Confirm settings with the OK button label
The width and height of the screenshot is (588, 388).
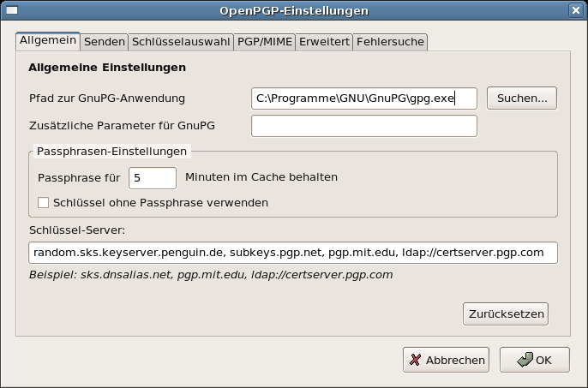(x=543, y=361)
